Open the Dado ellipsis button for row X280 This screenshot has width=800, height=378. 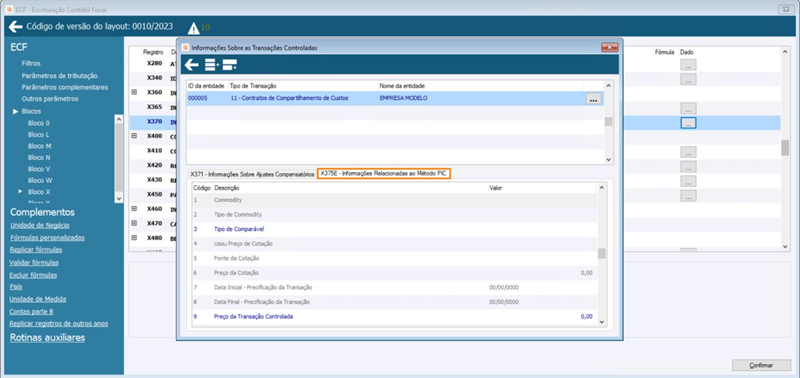688,65
